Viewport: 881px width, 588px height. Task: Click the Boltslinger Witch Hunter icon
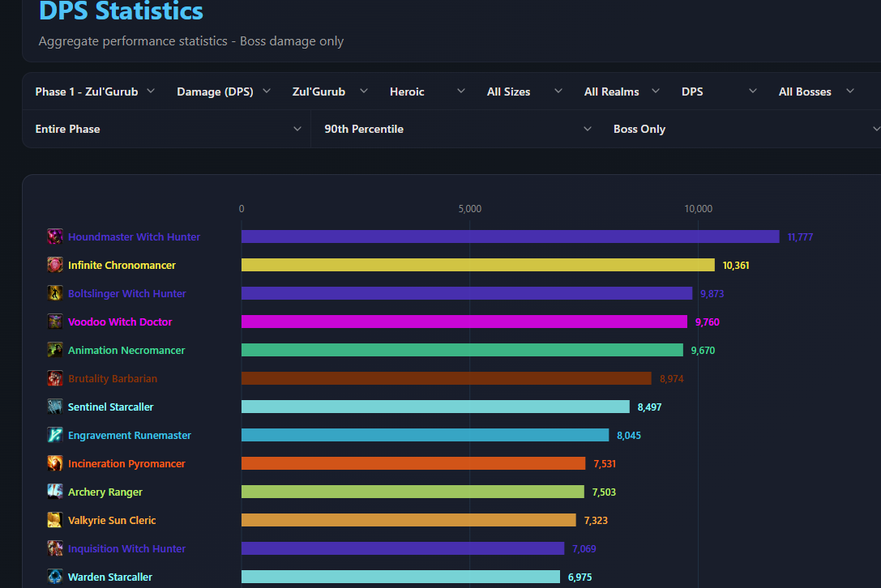pyautogui.click(x=55, y=293)
